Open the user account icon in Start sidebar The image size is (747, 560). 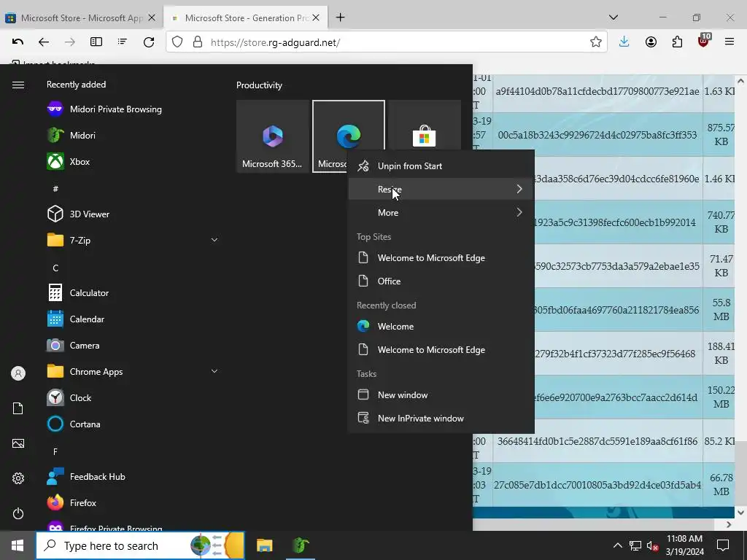(18, 373)
